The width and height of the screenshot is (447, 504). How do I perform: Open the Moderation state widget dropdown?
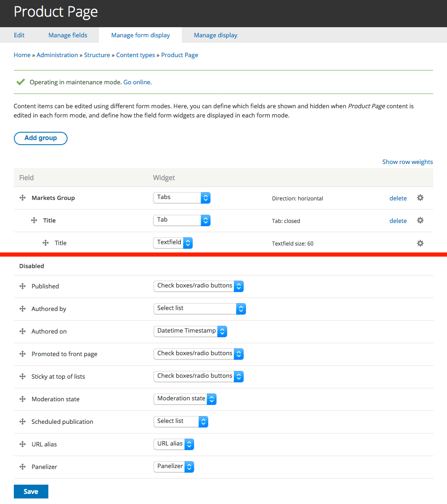click(185, 399)
